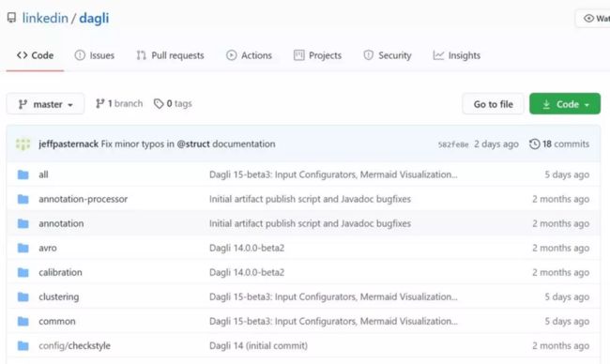This screenshot has width=610, height=364.
Task: Click the jeffpasternack avatar icon
Action: click(x=23, y=144)
